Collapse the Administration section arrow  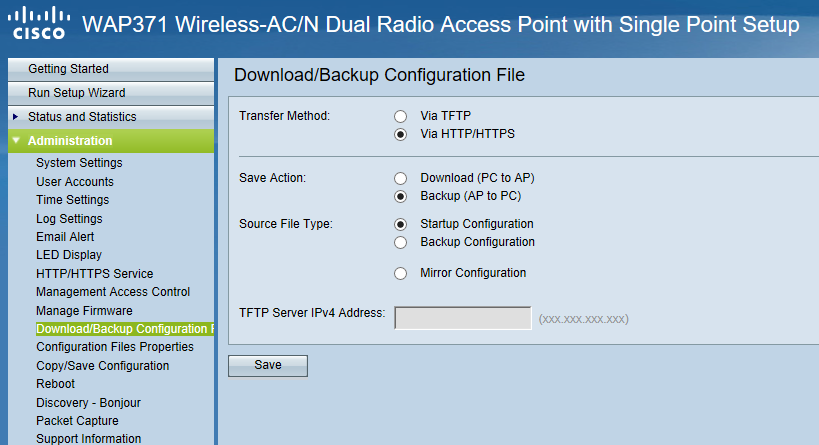(16, 140)
